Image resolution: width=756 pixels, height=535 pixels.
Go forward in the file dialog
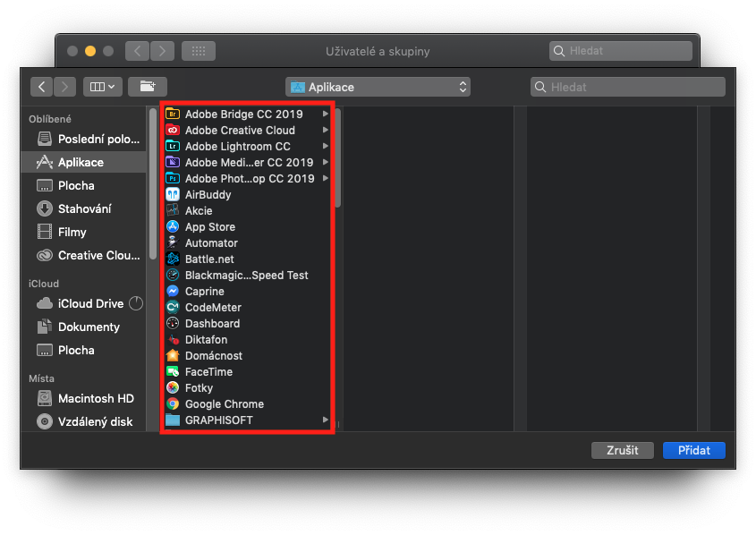[x=64, y=87]
